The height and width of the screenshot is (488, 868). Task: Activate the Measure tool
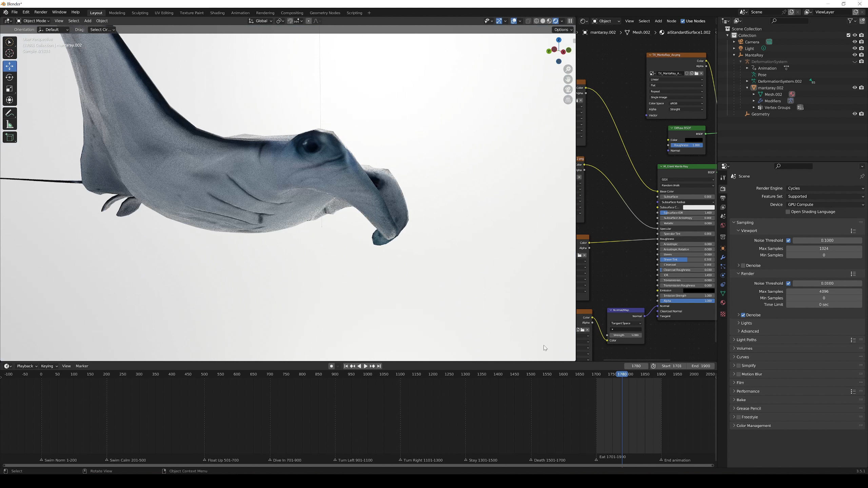9,125
